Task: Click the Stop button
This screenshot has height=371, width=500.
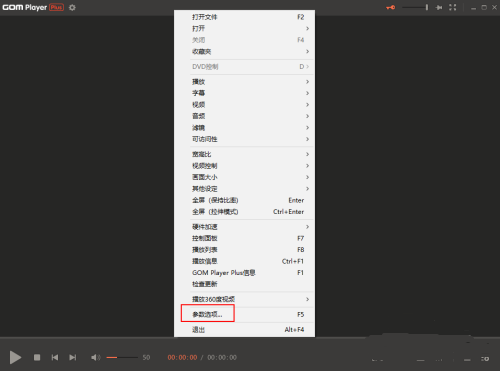Action: click(x=37, y=357)
